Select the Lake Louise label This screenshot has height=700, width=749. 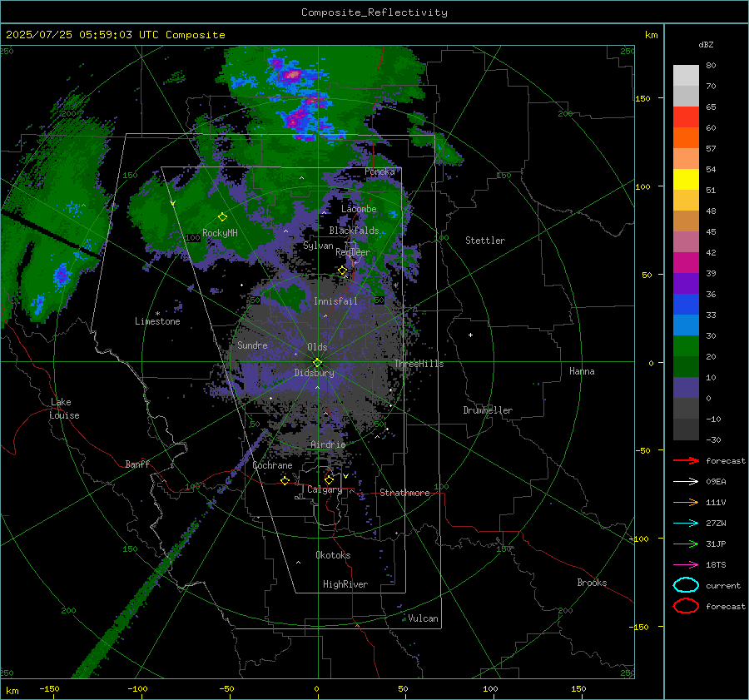pos(64,409)
